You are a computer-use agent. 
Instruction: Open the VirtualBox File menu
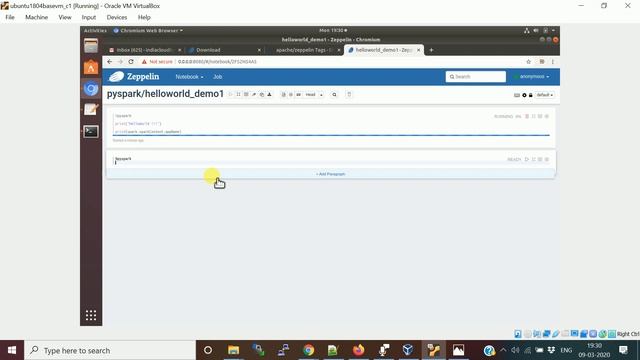[10, 17]
